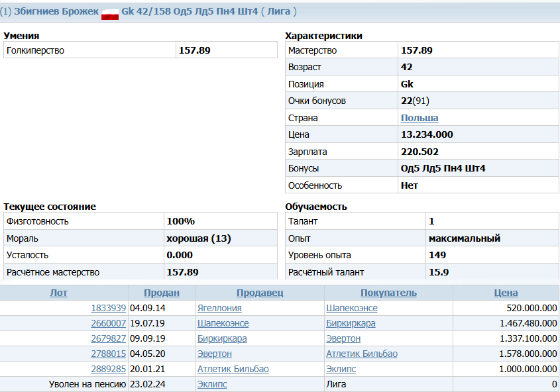
Task: Open lot number 2679827
Action: pyautogui.click(x=108, y=338)
